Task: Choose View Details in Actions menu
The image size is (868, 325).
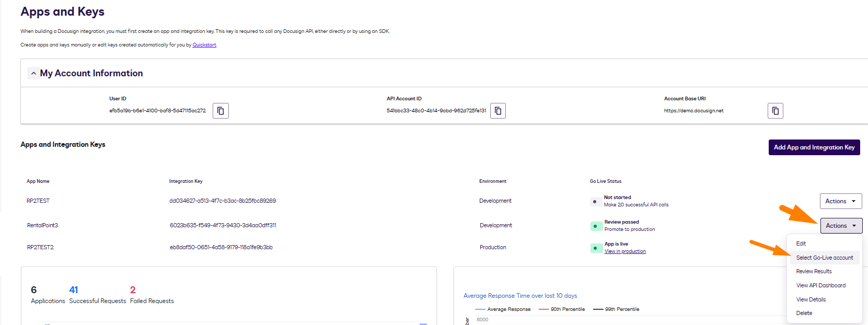Action: coord(811,299)
